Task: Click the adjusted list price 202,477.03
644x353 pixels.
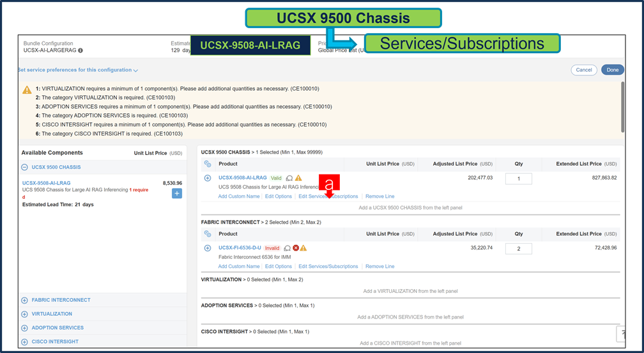Action: point(480,178)
